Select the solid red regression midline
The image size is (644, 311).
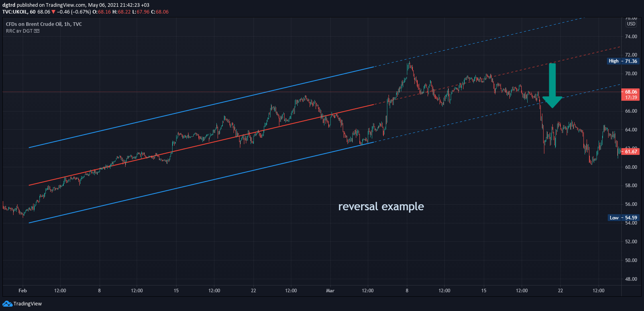click(201, 145)
